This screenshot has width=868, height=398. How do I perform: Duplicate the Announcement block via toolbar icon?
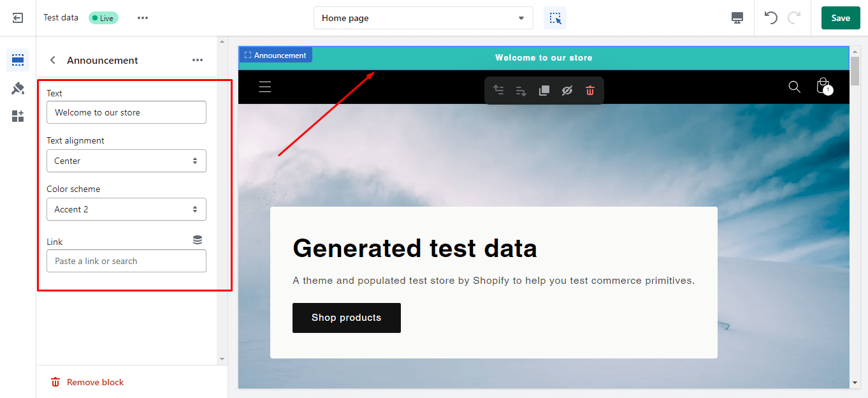pyautogui.click(x=544, y=90)
